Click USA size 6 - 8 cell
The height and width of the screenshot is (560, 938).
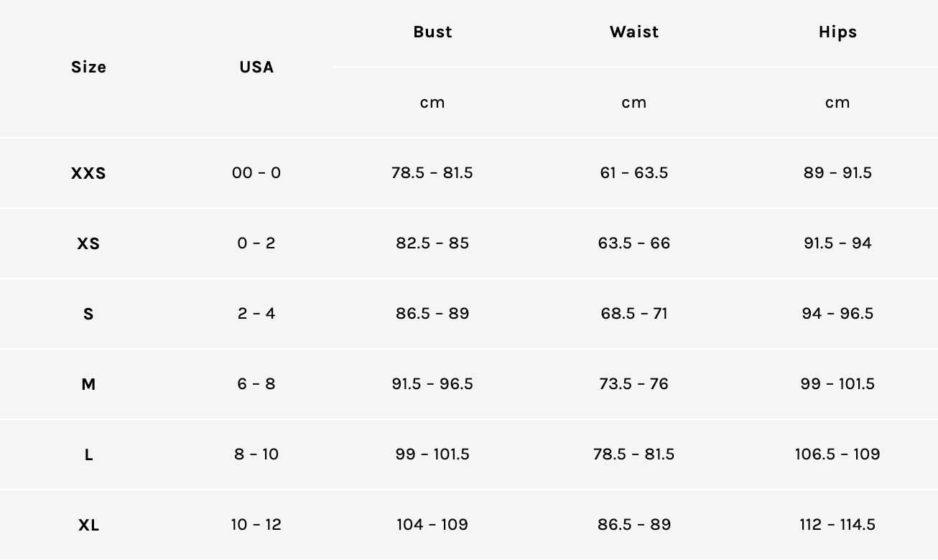256,384
